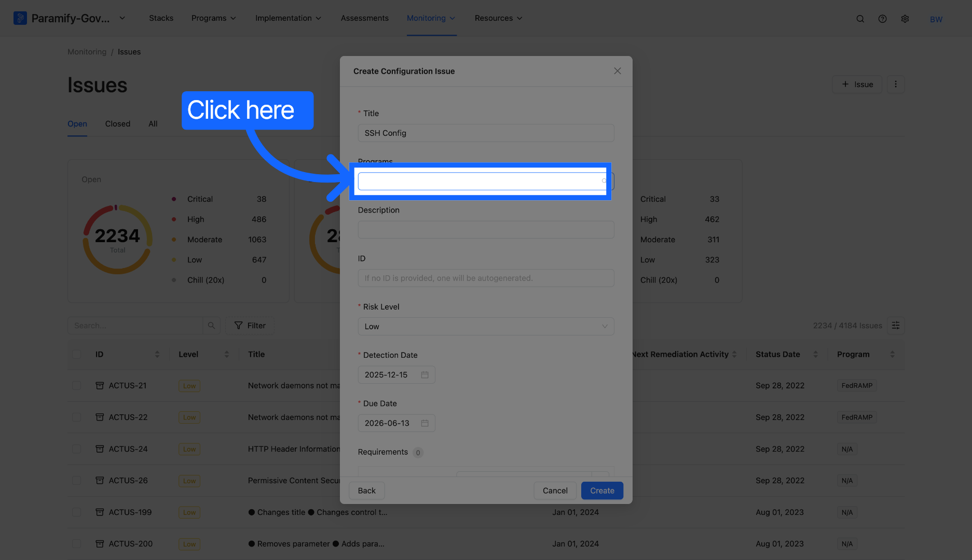
Task: Check the ACTUS-200 row checkbox
Action: 77,544
